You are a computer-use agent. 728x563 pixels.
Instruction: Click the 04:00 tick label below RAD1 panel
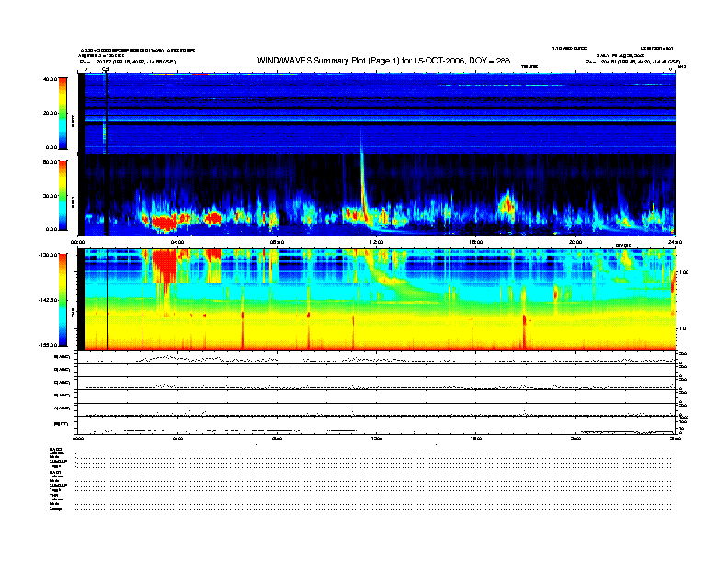click(x=177, y=242)
